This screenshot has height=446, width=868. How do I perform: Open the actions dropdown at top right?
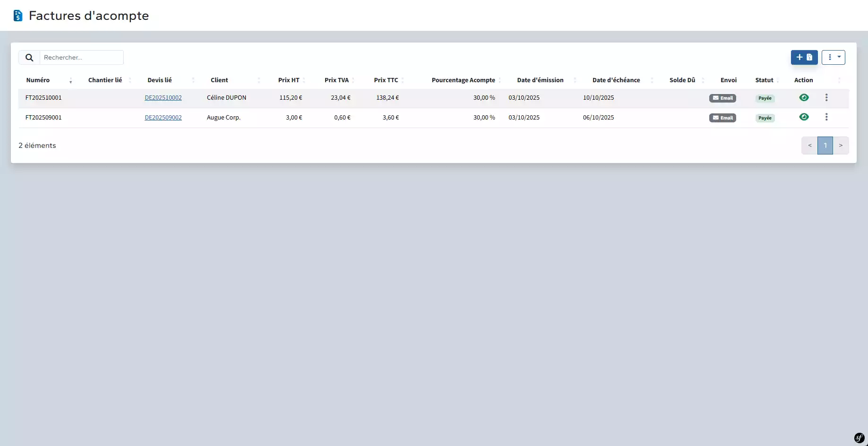coord(839,57)
